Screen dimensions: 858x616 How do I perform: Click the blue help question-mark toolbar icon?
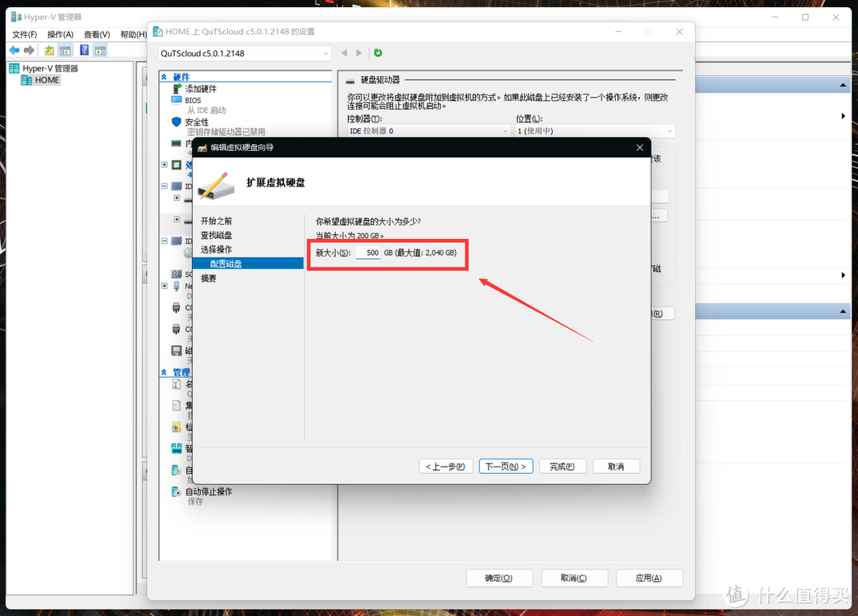84,50
